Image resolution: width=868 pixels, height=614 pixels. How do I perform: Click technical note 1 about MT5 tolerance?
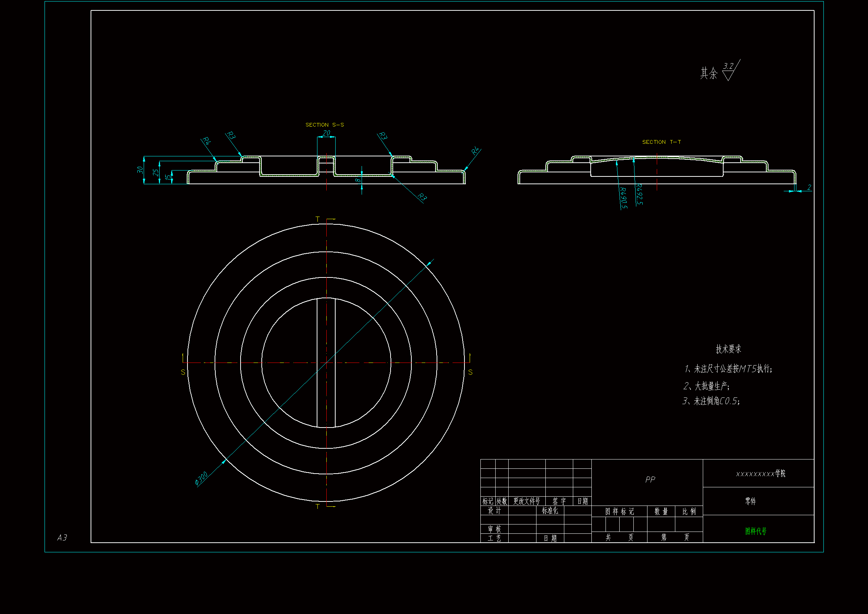pos(728,369)
